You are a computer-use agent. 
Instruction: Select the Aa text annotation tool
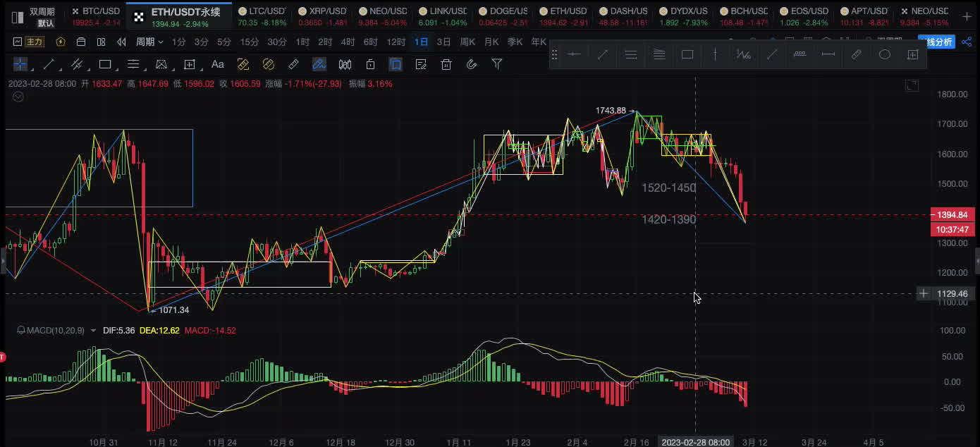[217, 64]
